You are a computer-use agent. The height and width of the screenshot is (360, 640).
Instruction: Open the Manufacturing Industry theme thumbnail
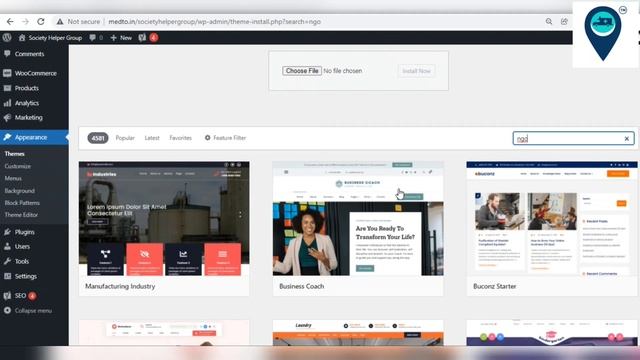tap(164, 218)
